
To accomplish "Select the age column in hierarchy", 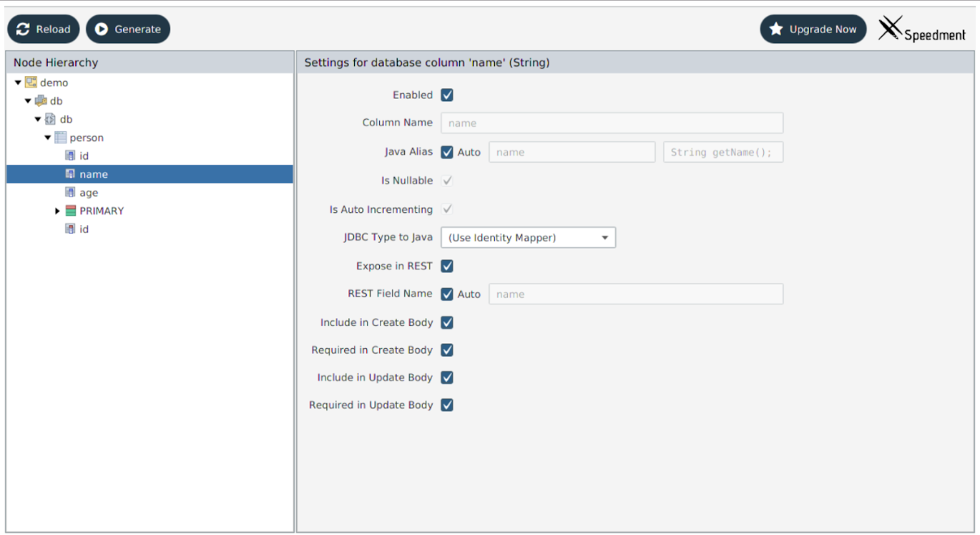I will [89, 193].
